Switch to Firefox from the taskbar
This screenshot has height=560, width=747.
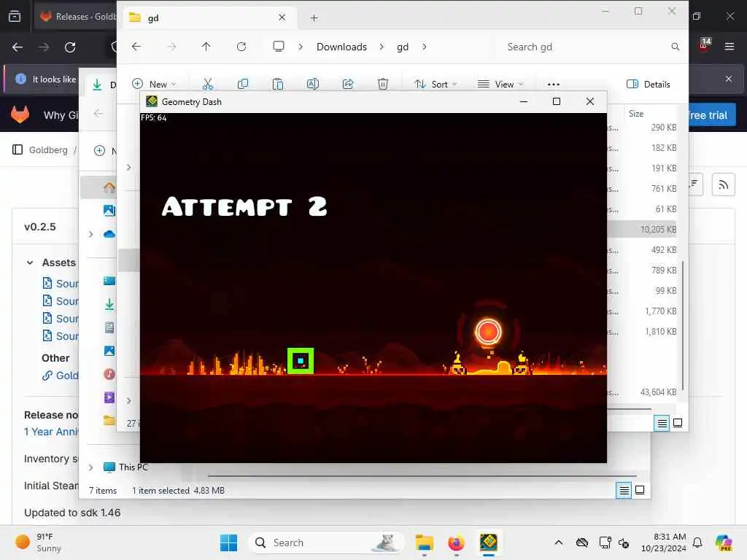coord(456,542)
